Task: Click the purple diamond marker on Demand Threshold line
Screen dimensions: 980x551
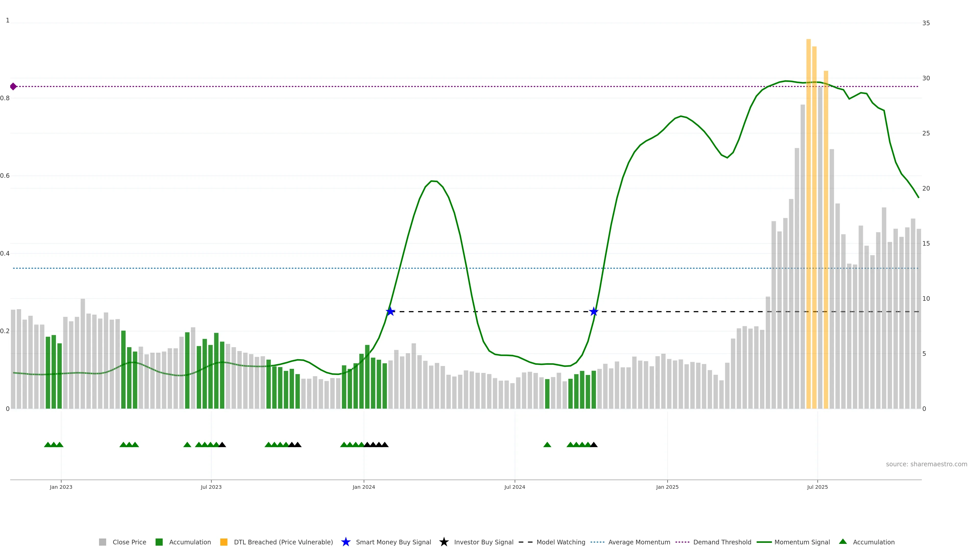Action: pos(13,86)
